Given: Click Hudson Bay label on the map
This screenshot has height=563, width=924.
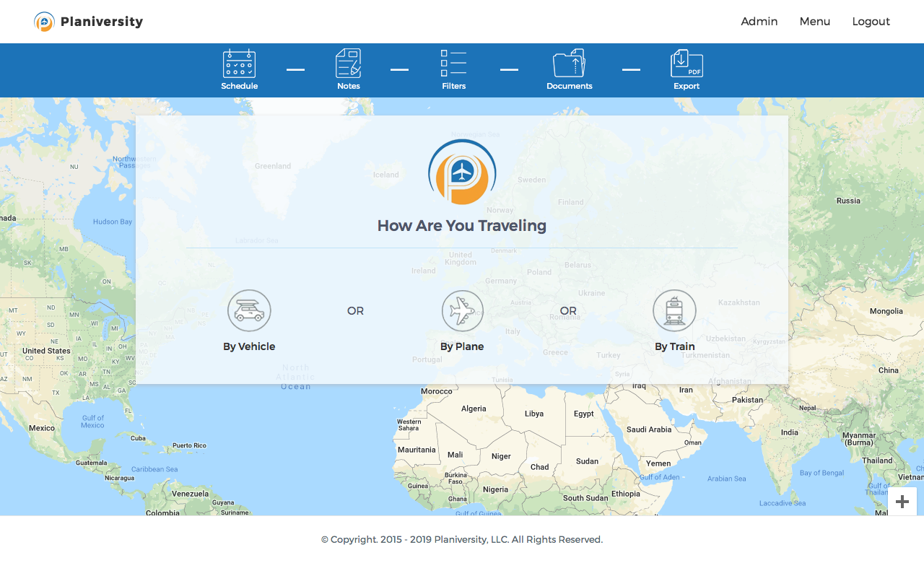Looking at the screenshot, I should click(113, 222).
